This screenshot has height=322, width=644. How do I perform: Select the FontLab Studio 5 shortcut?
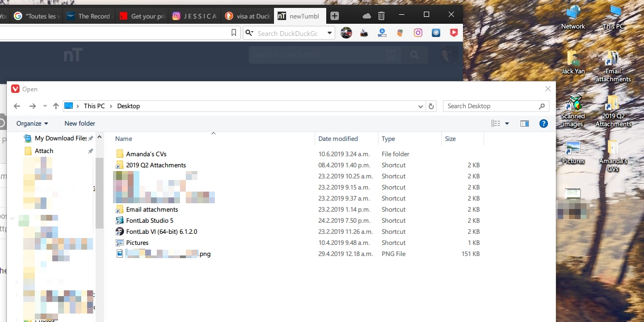click(x=149, y=221)
